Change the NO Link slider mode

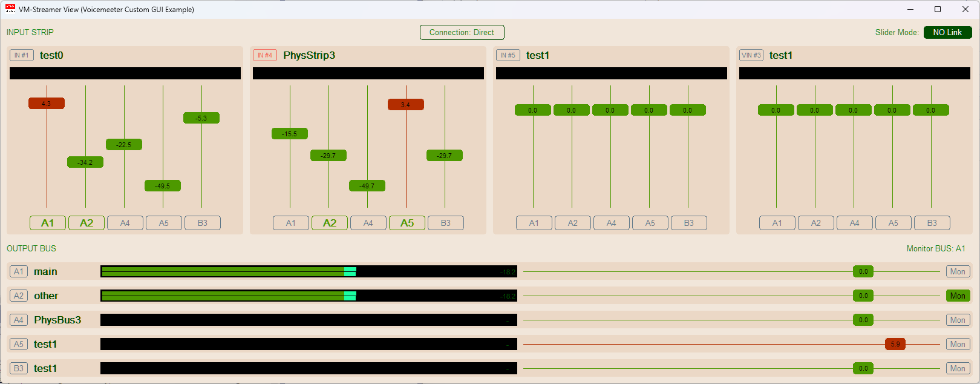click(947, 32)
